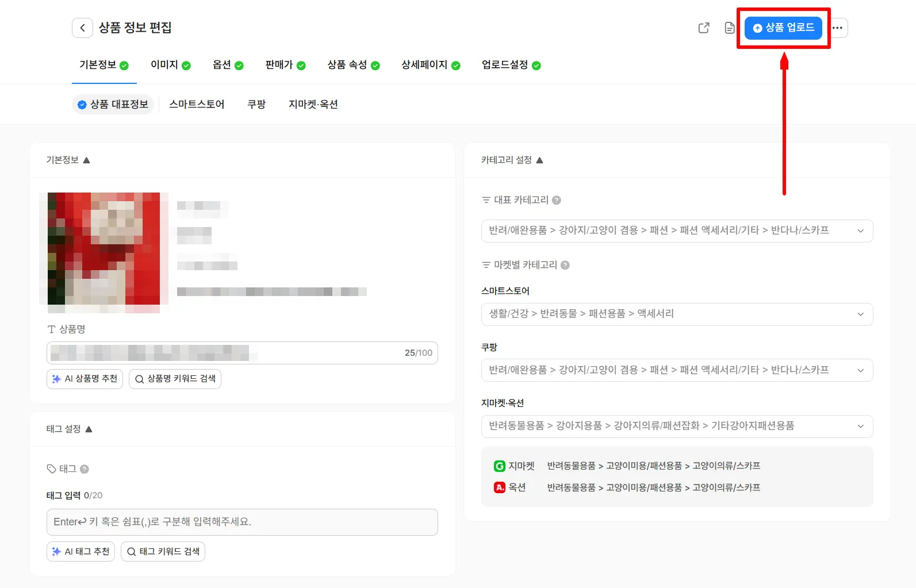Click the 대표 카테고리 help icon
The image size is (916, 588).
coord(557,200)
